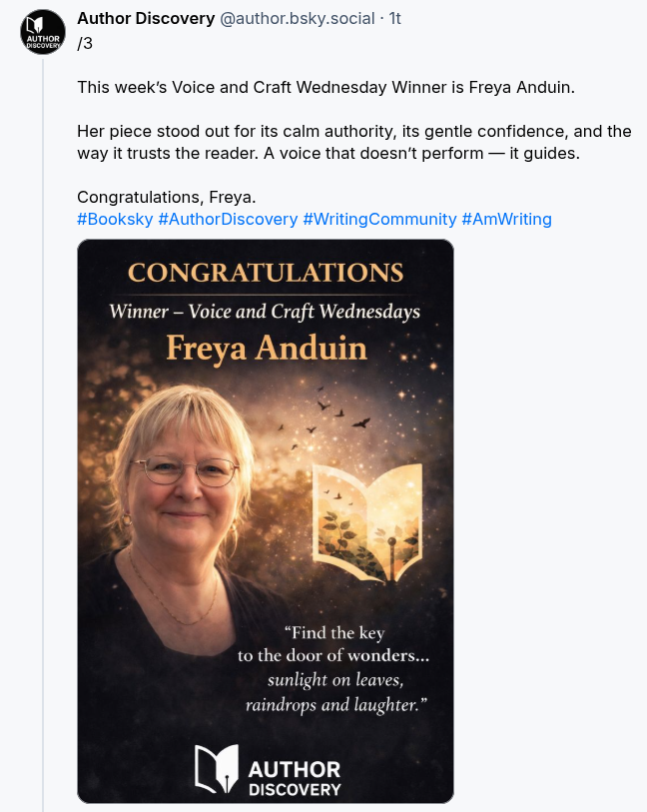Click the Author Discovery logo inside the image
Screen dimensions: 647x812
267,769
